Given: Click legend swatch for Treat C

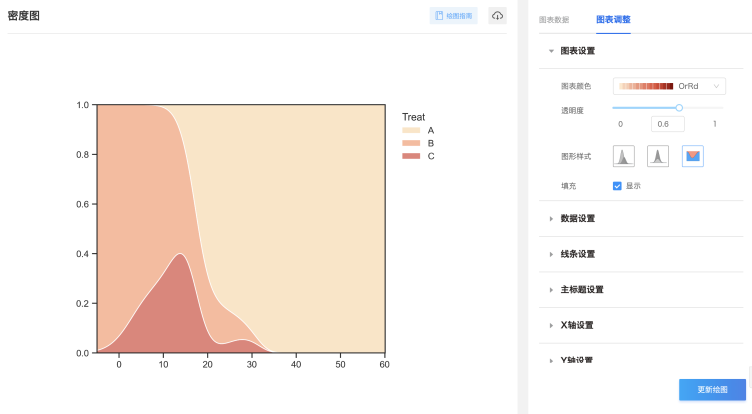Looking at the screenshot, I should [411, 156].
